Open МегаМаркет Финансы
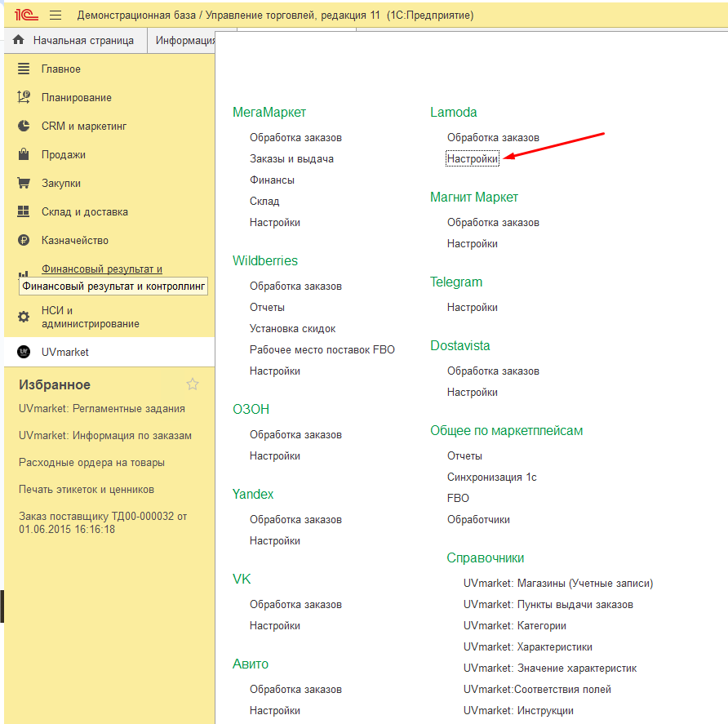The width and height of the screenshot is (728, 724). (x=272, y=180)
